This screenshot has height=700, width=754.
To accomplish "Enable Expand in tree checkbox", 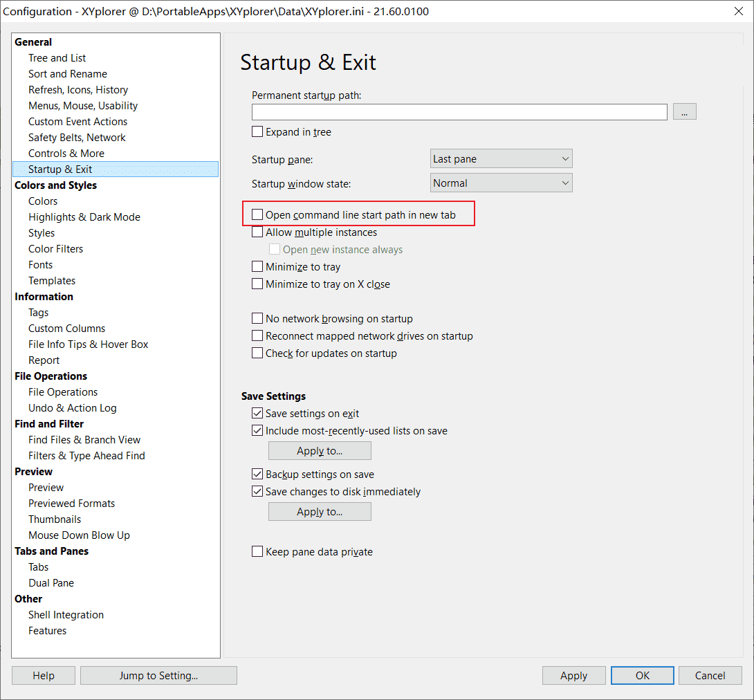I will coord(257,132).
